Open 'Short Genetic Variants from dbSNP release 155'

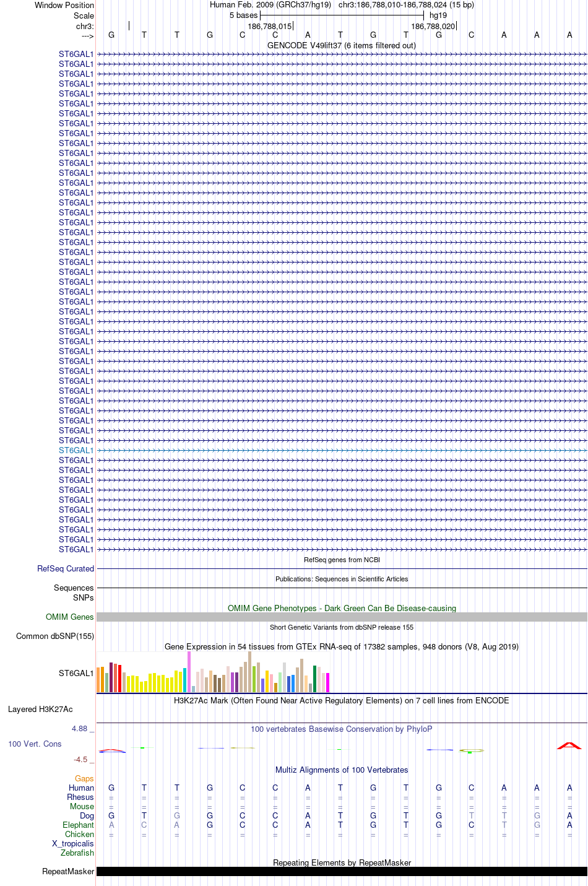pyautogui.click(x=342, y=627)
